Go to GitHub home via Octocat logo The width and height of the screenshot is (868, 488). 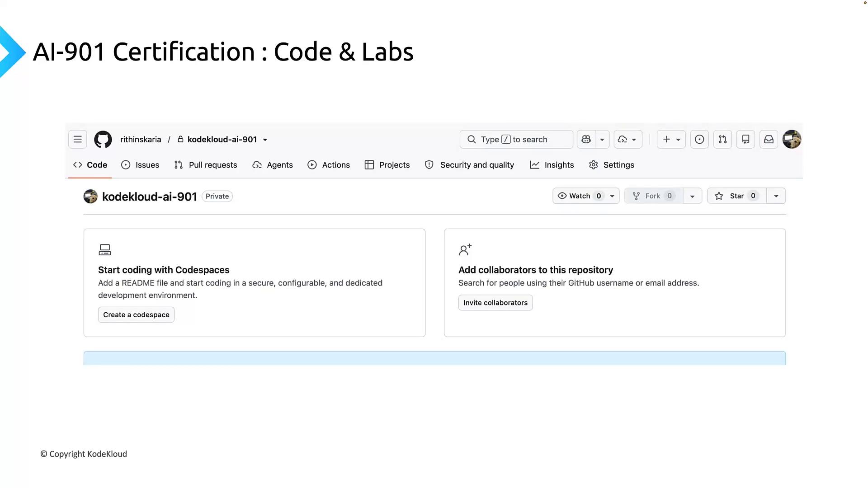pyautogui.click(x=103, y=140)
